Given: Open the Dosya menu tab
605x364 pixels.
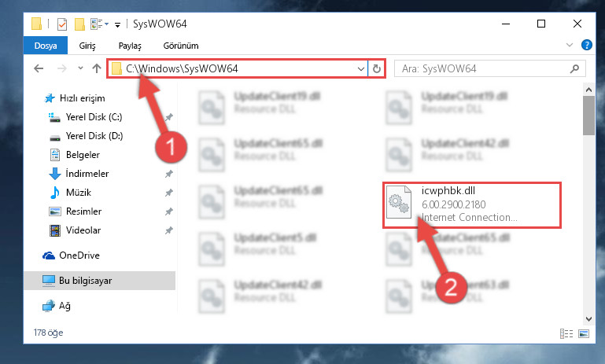Looking at the screenshot, I should tap(46, 46).
